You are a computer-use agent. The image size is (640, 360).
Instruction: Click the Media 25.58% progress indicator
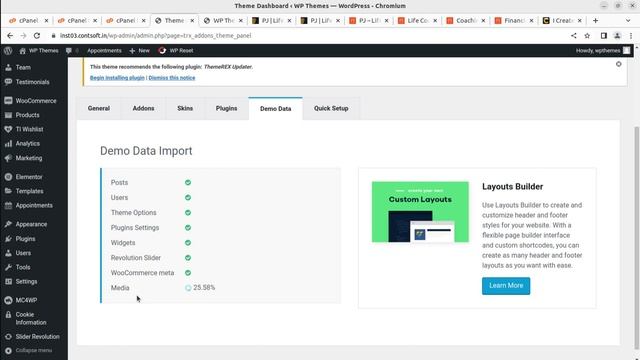point(200,288)
